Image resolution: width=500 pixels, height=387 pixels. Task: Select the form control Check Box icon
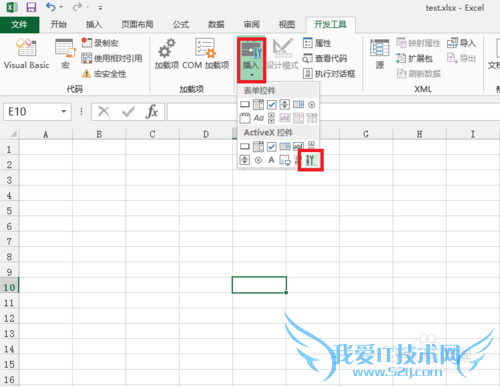(x=272, y=105)
